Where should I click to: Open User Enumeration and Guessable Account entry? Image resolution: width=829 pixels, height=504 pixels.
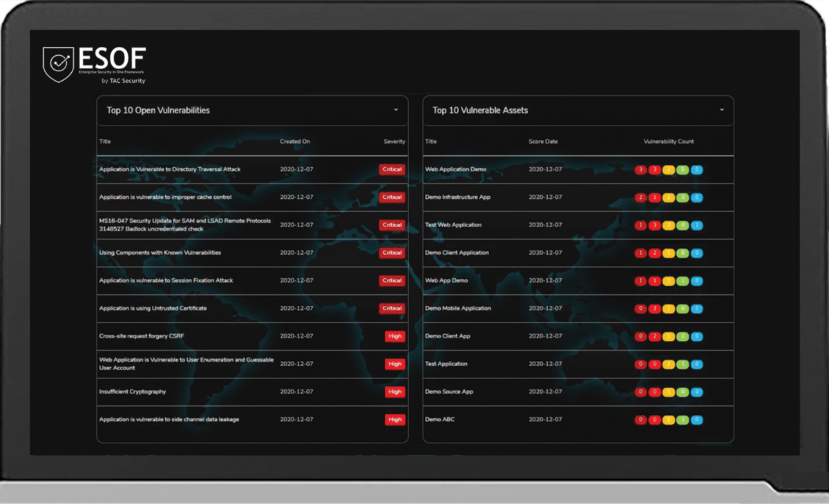click(187, 364)
